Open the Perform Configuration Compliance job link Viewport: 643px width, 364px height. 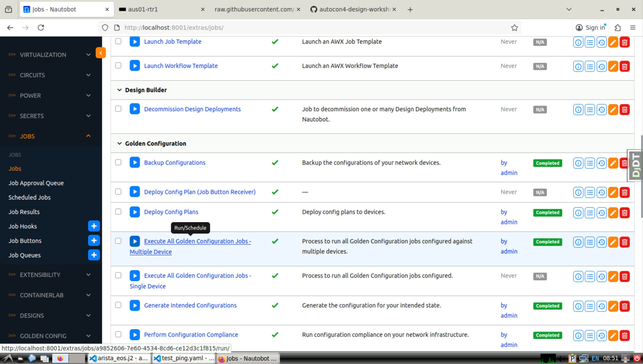click(191, 335)
